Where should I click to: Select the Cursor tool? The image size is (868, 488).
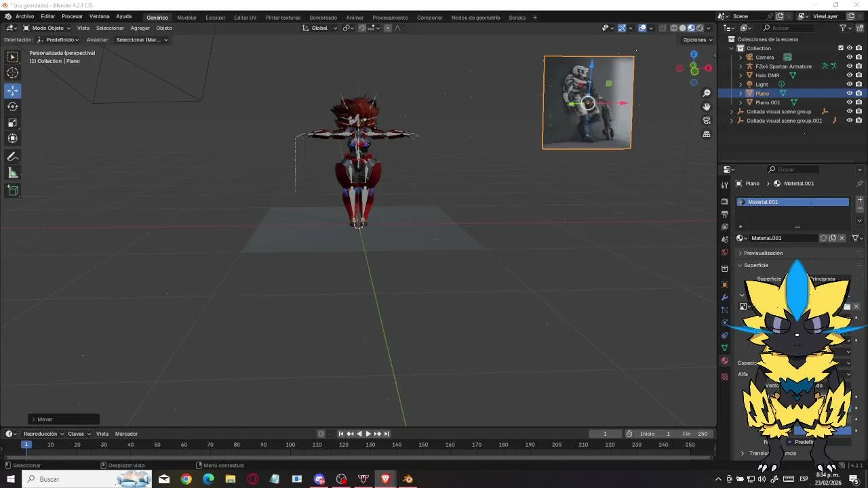pos(12,73)
